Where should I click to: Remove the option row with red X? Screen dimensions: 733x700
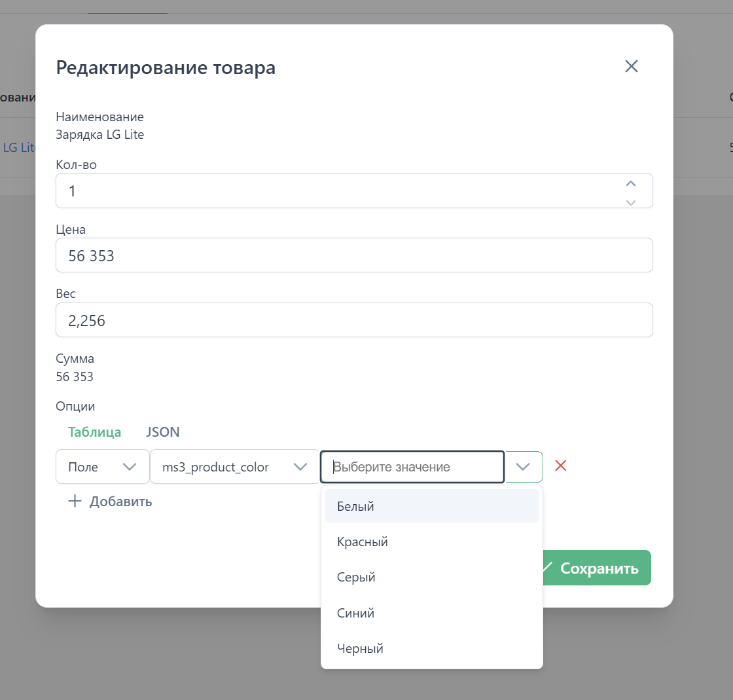coord(560,466)
